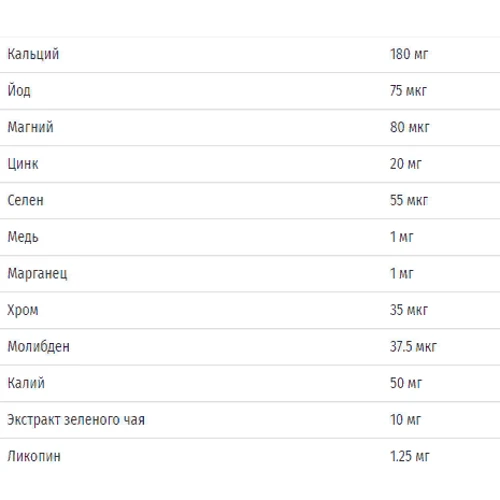Click the Йод ingredient name
This screenshot has width=500, height=500.
(x=19, y=90)
